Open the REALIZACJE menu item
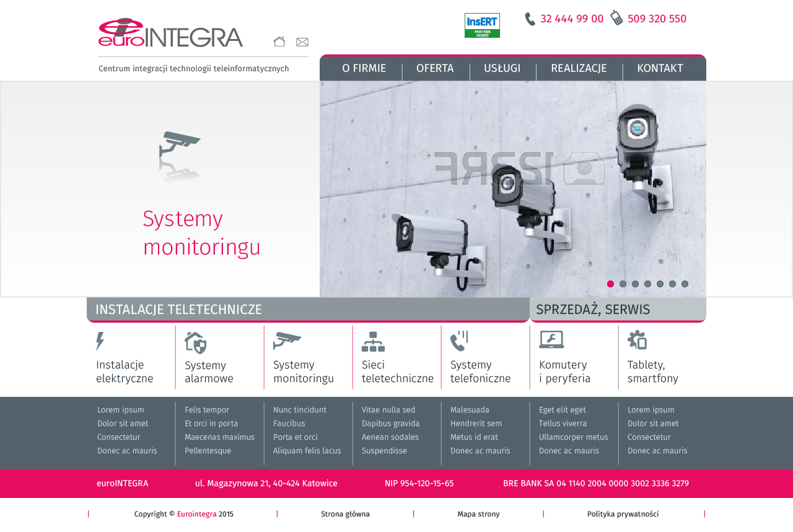This screenshot has height=532, width=793. [x=579, y=69]
